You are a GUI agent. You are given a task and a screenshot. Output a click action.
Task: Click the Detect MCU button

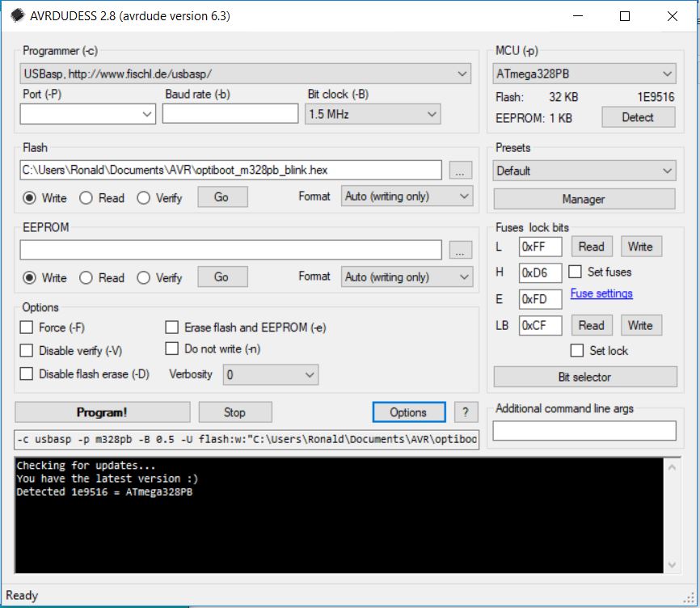pyautogui.click(x=637, y=117)
